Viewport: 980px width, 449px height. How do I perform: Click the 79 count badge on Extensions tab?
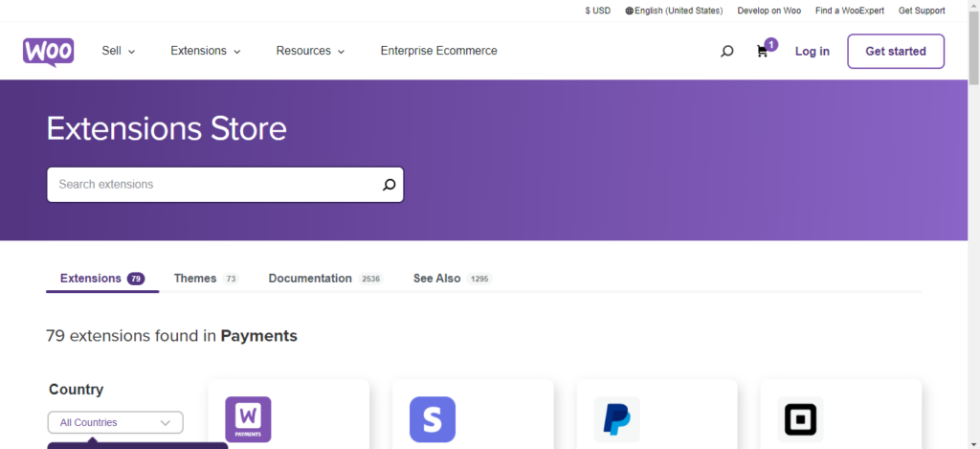(136, 279)
